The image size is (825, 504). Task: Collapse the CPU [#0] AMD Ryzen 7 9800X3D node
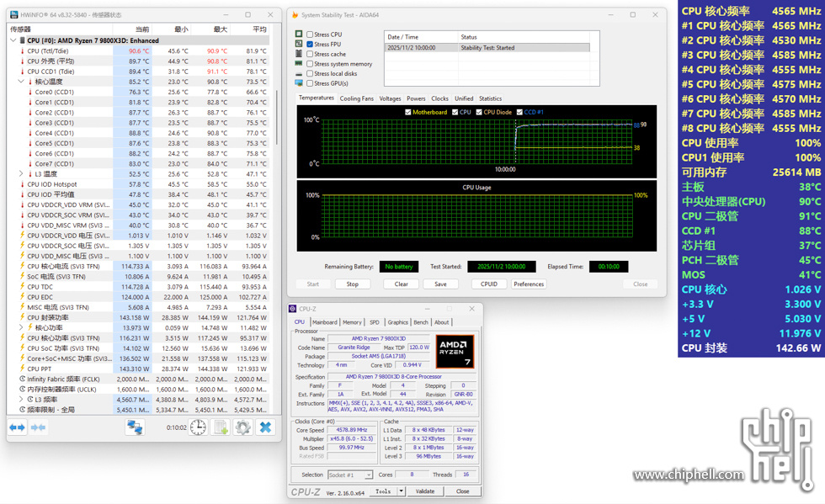[13, 40]
